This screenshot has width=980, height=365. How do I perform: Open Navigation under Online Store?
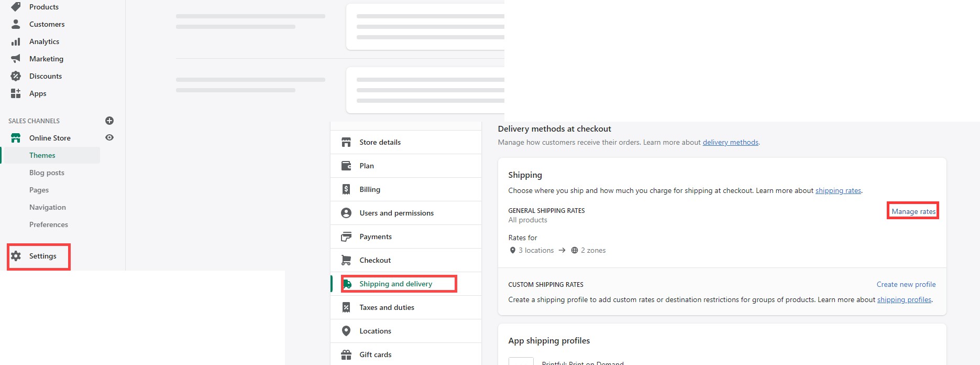48,207
